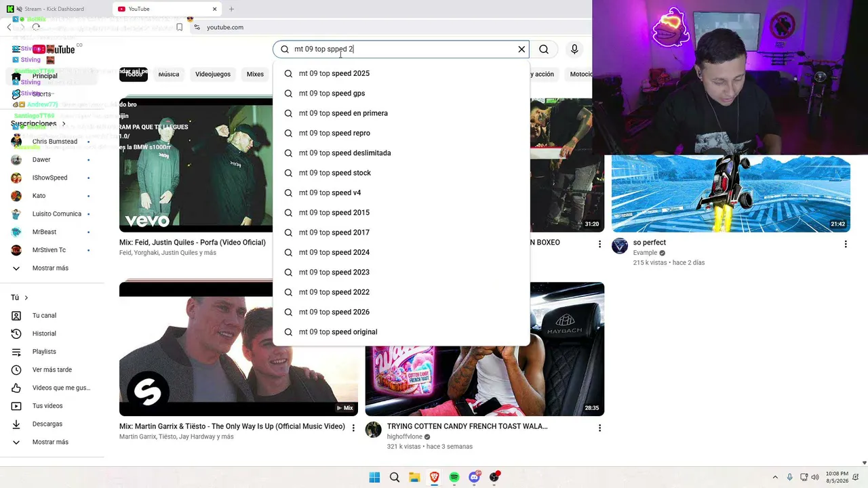Screen dimensions: 868x488
Task: Select the Mixes filter chip
Action: point(255,74)
